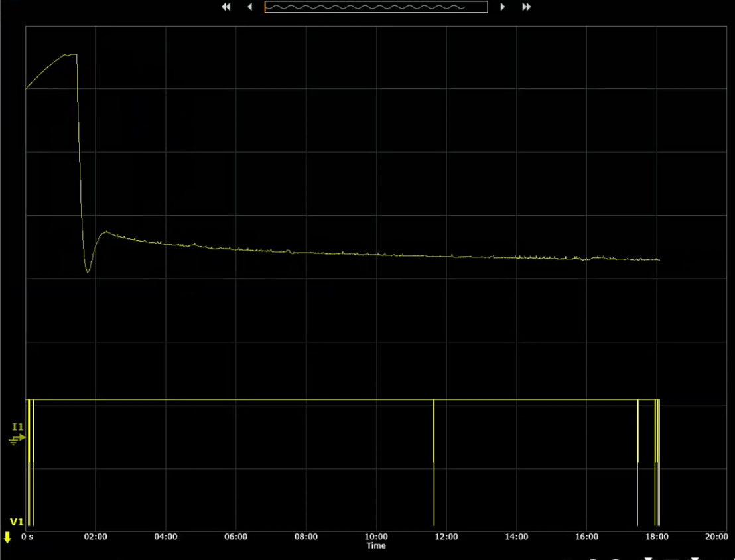The image size is (735, 560).
Task: Click the 18:00 time axis label
Action: [x=657, y=537]
